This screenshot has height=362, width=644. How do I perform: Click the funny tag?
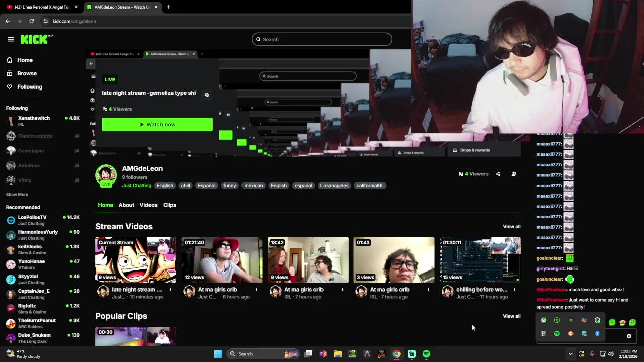[x=229, y=186]
